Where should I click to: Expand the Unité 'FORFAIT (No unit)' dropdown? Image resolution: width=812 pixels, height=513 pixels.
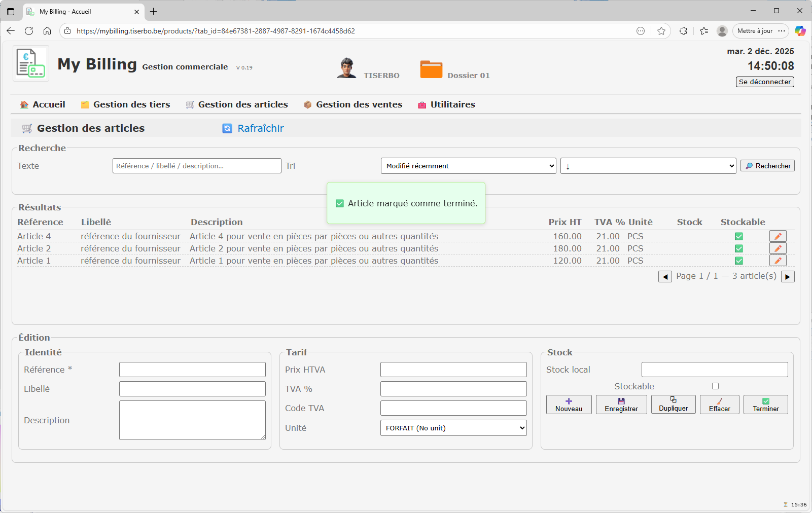click(x=453, y=428)
